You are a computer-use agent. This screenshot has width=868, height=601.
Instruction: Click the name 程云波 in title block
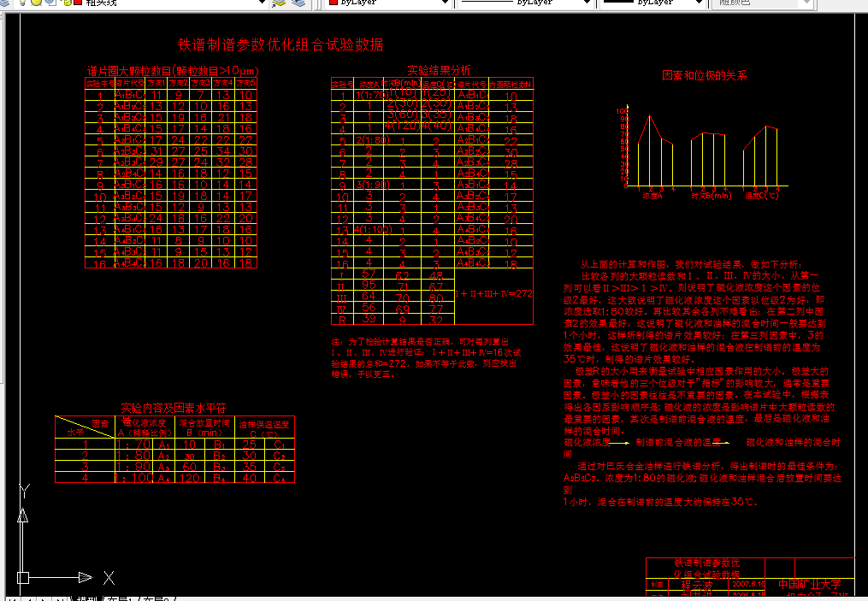point(696,585)
